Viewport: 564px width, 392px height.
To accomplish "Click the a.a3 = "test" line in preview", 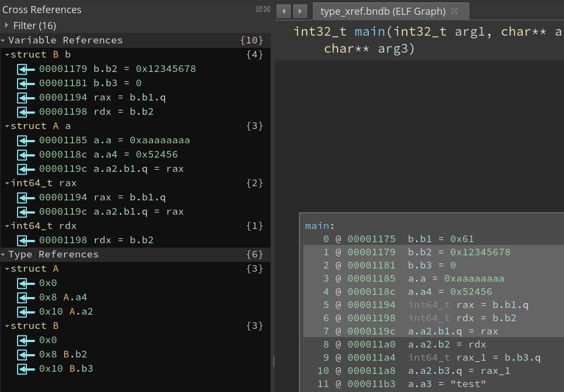I will click(446, 384).
